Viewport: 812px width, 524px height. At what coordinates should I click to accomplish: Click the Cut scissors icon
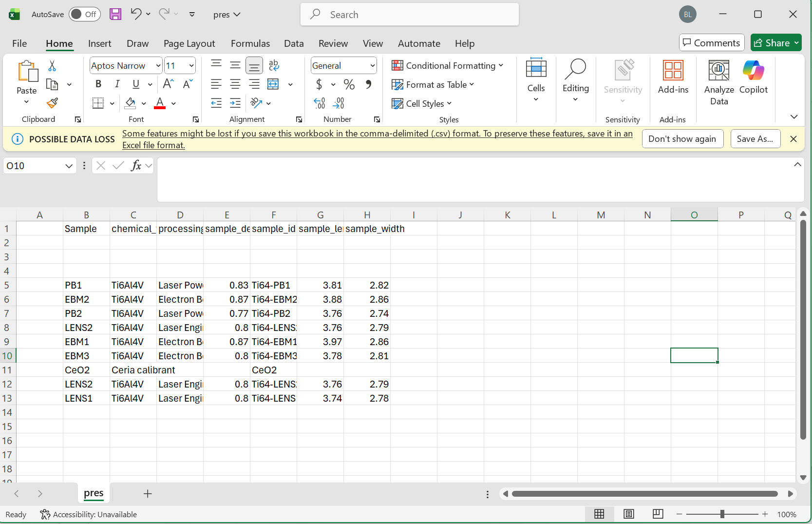[x=52, y=66]
